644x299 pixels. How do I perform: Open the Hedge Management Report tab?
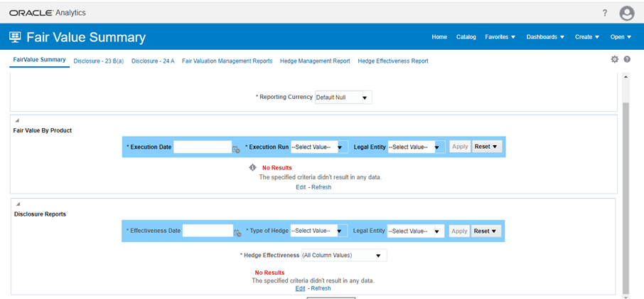[x=315, y=61]
